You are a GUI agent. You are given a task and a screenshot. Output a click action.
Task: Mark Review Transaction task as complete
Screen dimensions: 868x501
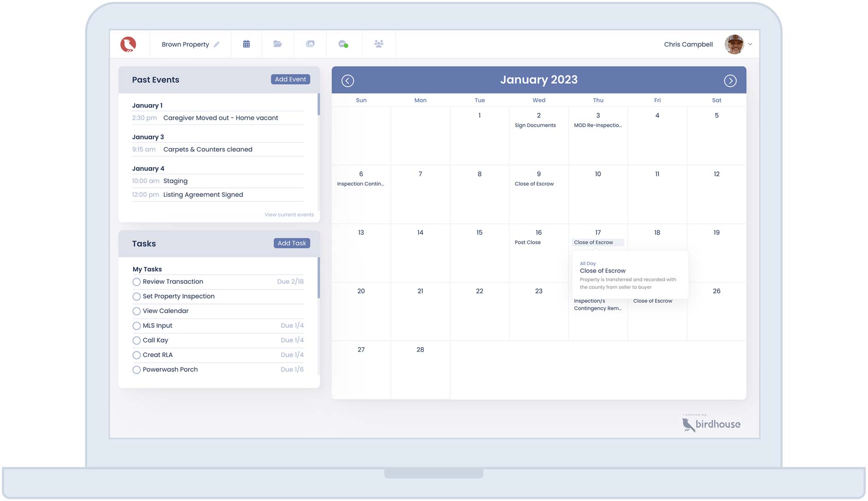[x=136, y=282]
